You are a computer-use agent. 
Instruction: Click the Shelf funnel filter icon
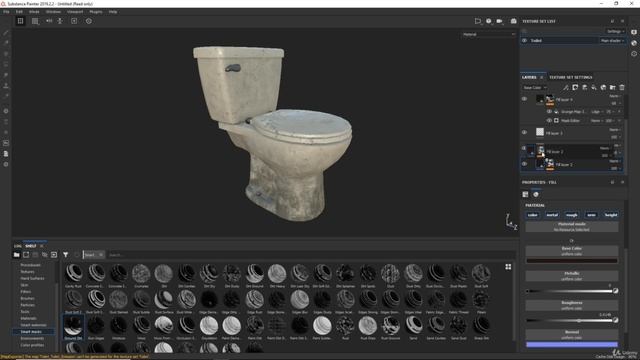pos(65,255)
